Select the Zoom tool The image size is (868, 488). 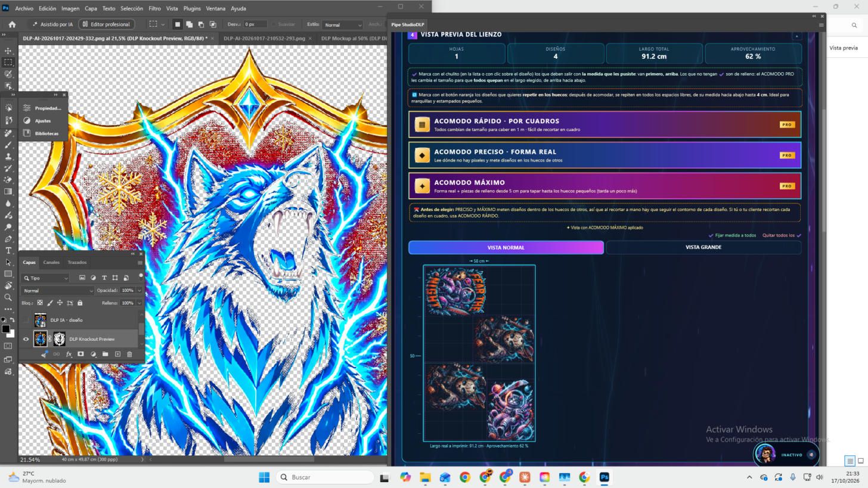point(8,297)
